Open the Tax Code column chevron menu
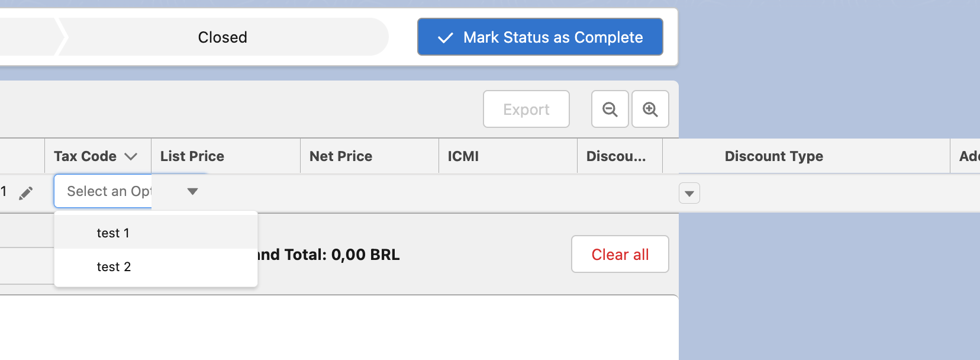The width and height of the screenshot is (980, 360). (131, 156)
